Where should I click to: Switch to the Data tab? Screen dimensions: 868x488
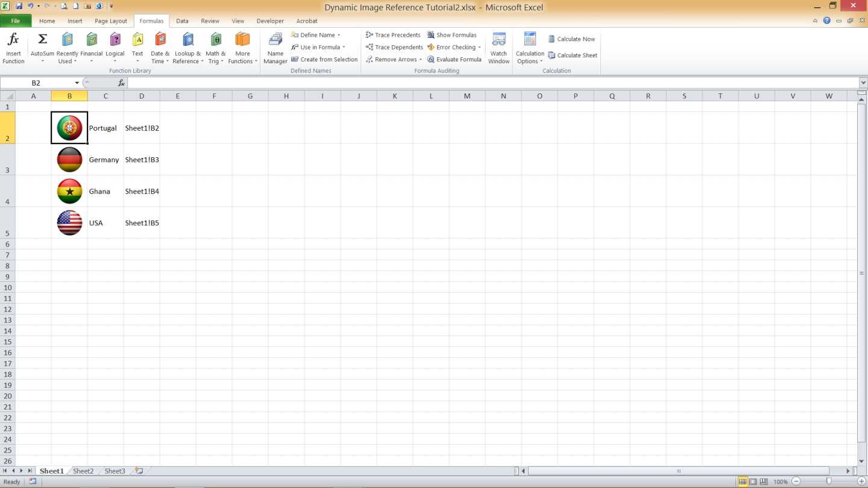pyautogui.click(x=182, y=21)
